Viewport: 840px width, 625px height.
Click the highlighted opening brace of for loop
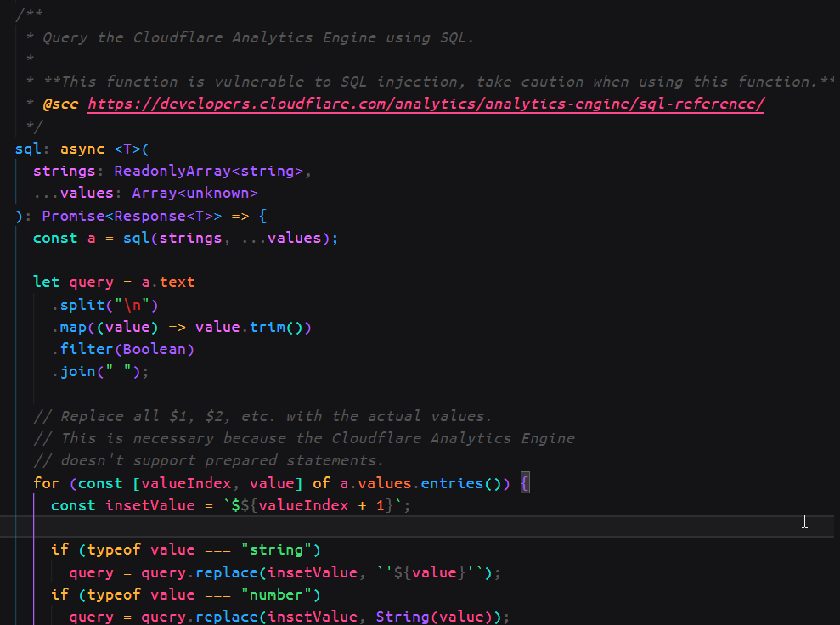click(x=524, y=483)
